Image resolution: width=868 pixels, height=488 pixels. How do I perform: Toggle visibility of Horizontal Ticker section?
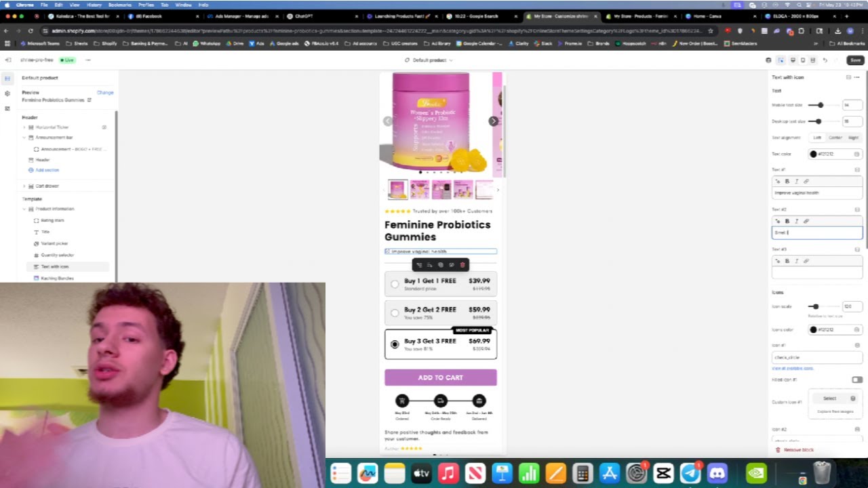104,127
